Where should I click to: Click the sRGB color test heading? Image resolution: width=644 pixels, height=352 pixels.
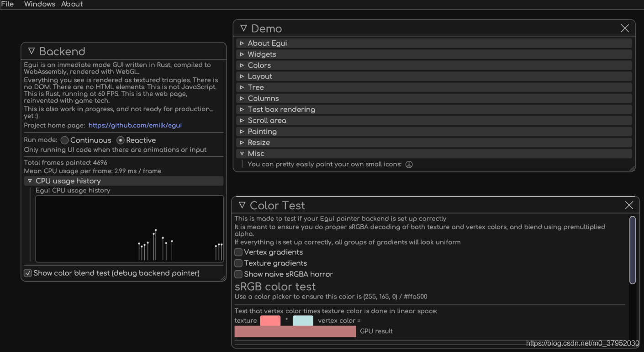click(x=275, y=287)
